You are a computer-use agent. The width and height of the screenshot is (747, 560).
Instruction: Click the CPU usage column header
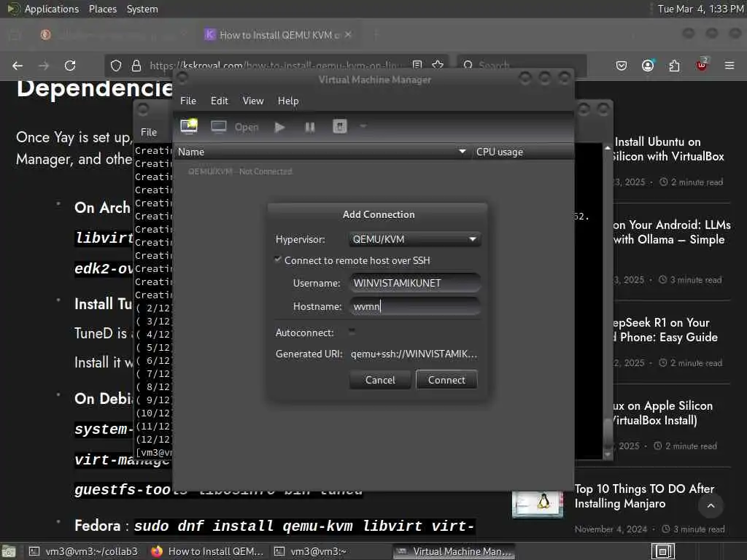pos(523,152)
